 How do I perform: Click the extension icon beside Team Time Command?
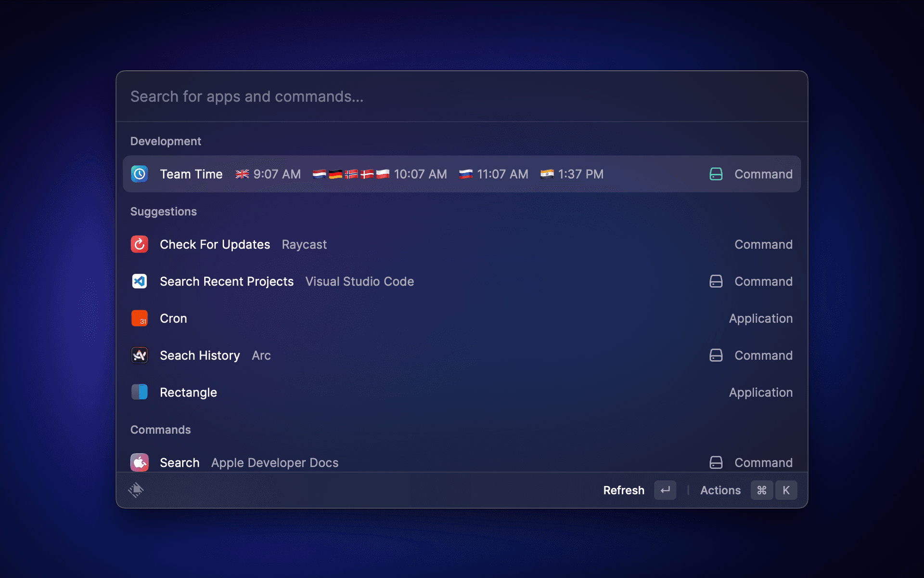pyautogui.click(x=716, y=174)
